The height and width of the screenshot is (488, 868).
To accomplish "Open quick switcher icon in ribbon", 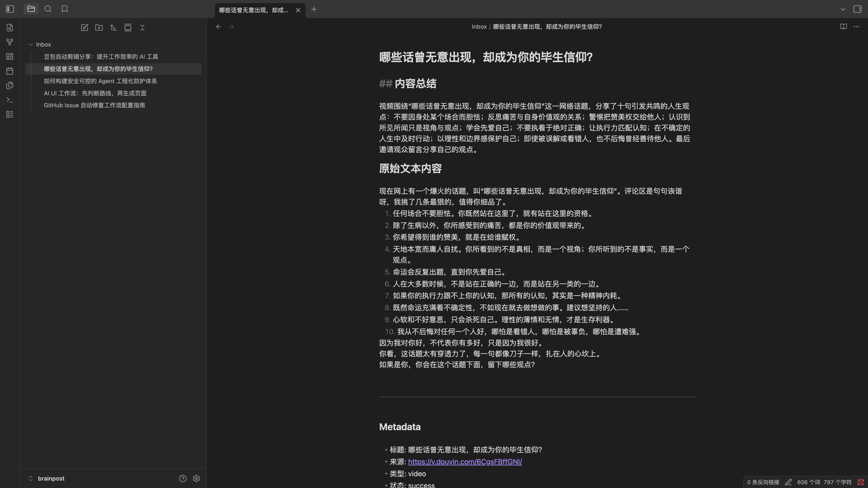I will pyautogui.click(x=10, y=28).
